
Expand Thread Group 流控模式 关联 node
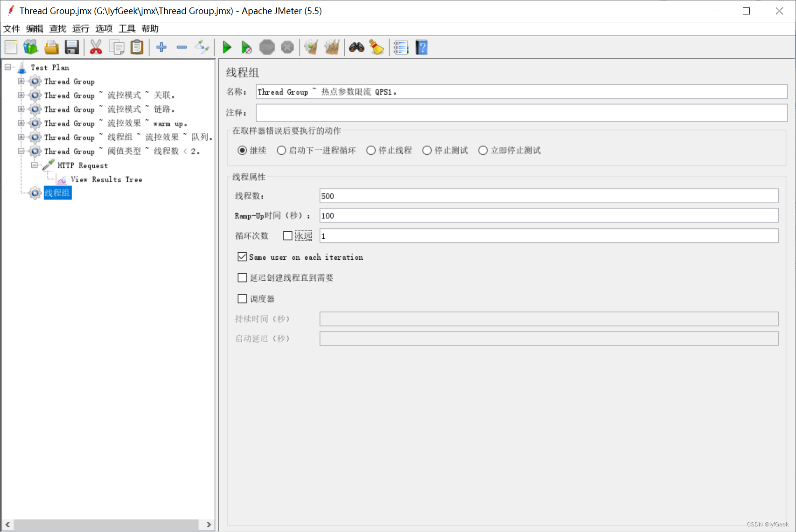coord(21,95)
